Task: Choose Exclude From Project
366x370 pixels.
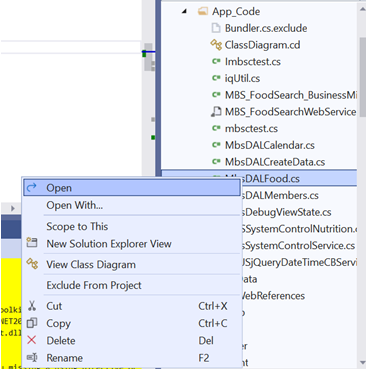Action: click(94, 285)
